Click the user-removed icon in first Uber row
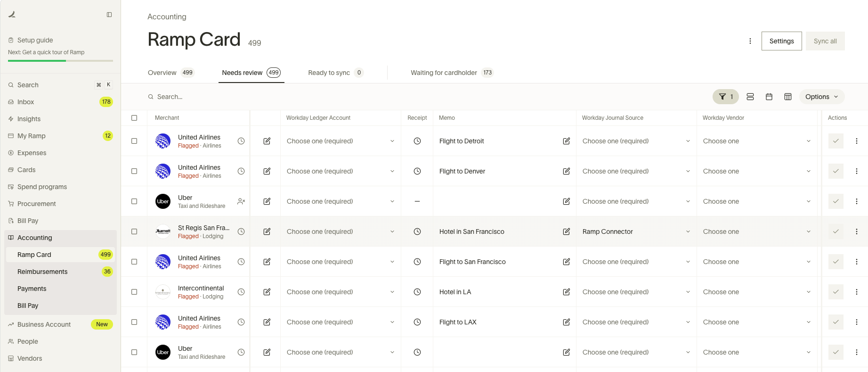 241,201
